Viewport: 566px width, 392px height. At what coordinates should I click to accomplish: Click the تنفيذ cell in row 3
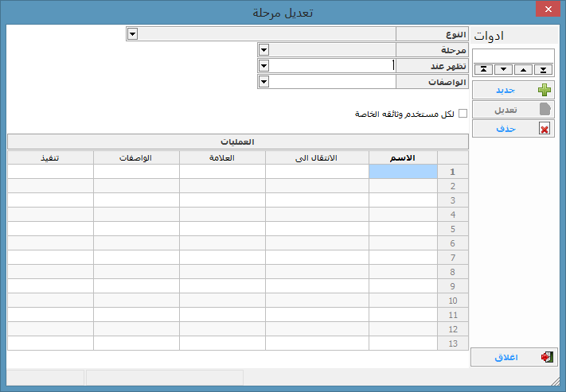tap(50, 200)
